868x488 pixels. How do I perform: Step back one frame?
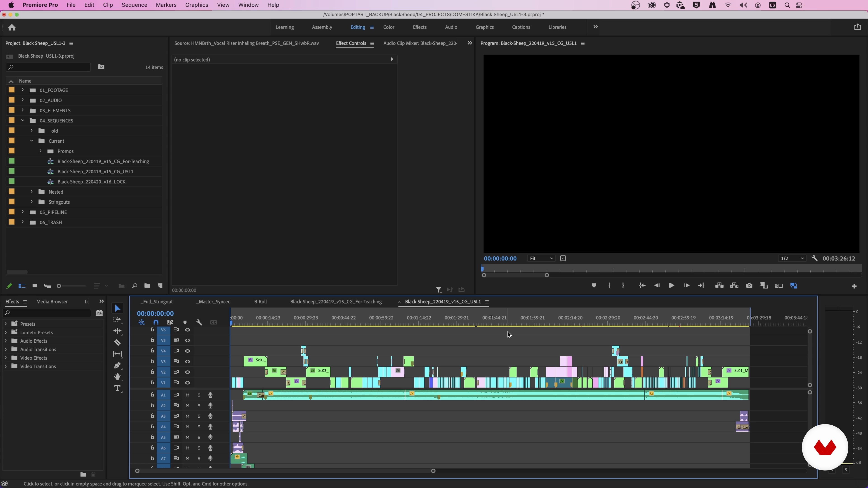[657, 286]
